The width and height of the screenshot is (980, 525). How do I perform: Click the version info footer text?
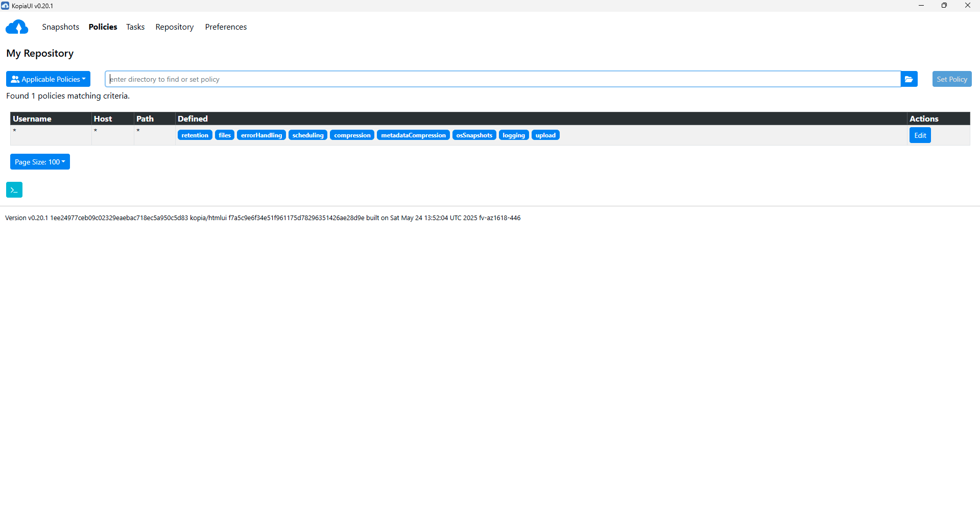(x=263, y=218)
